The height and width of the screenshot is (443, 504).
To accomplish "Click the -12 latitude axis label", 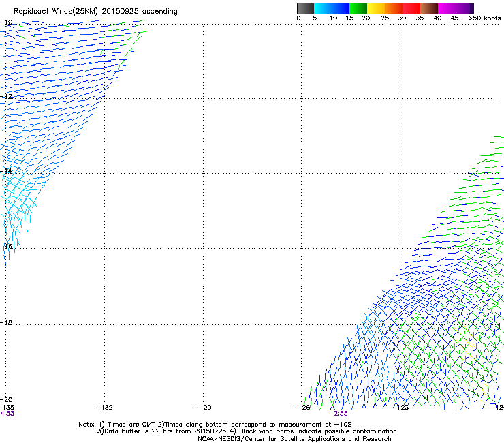I will pyautogui.click(x=6, y=96).
